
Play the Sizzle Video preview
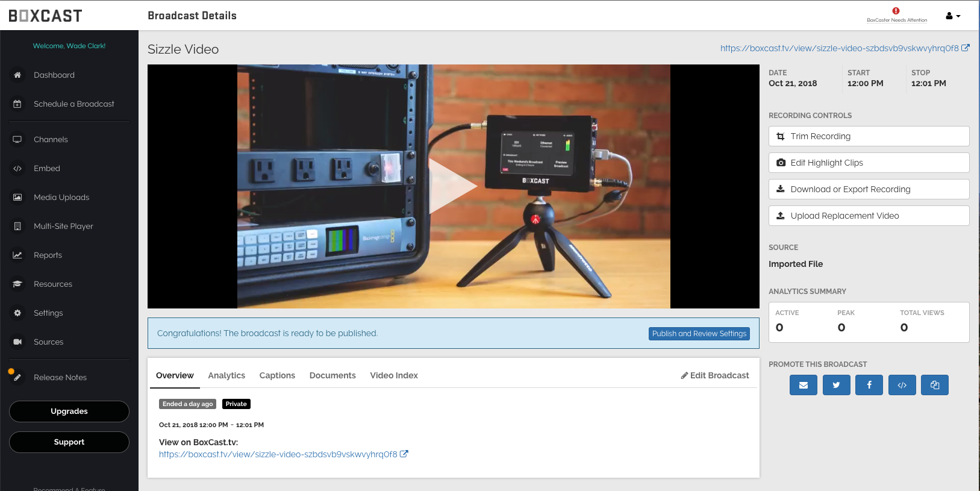[x=452, y=186]
